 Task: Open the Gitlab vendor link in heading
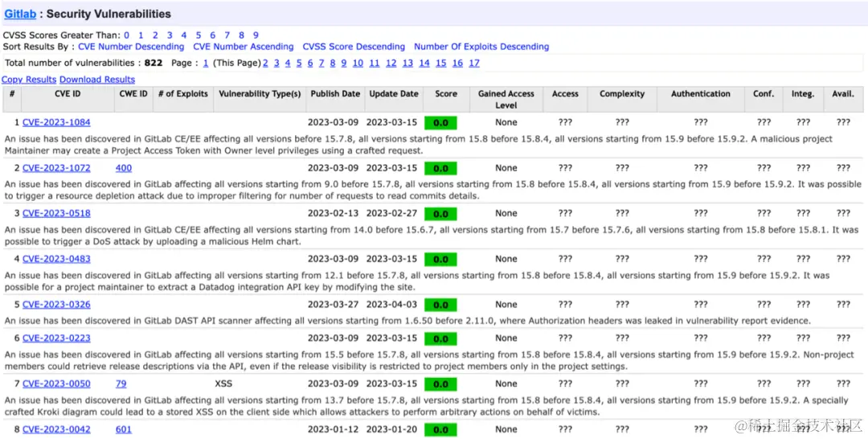pos(20,14)
